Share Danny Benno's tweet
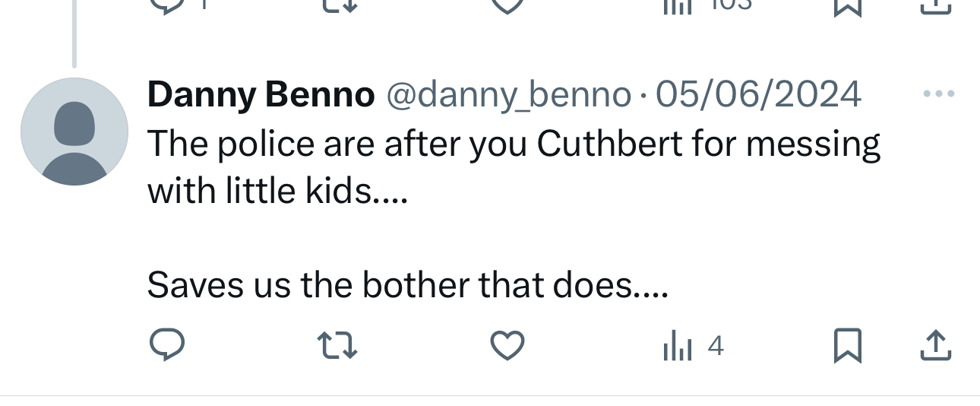This screenshot has height=406, width=980. coord(936,346)
